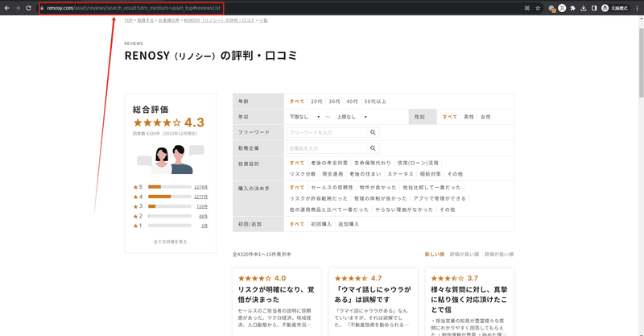Bookmark this page with the star icon

538,8
